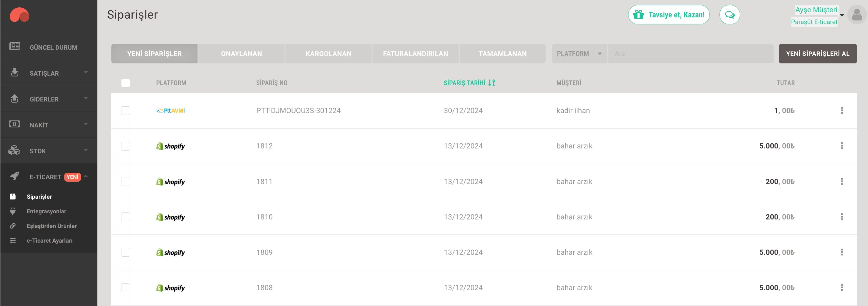Viewport: 868px width, 306px height.
Task: Click Tavsiye et, Kazan! button
Action: click(669, 15)
